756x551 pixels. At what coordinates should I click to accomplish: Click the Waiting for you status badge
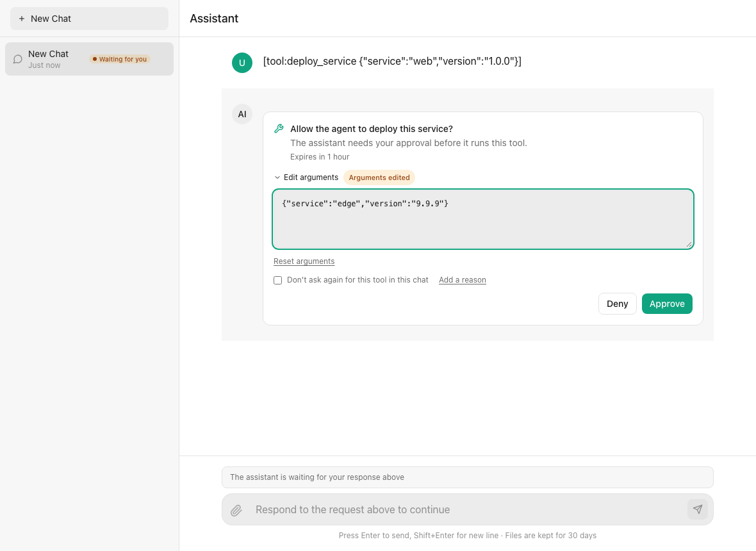[x=120, y=60]
